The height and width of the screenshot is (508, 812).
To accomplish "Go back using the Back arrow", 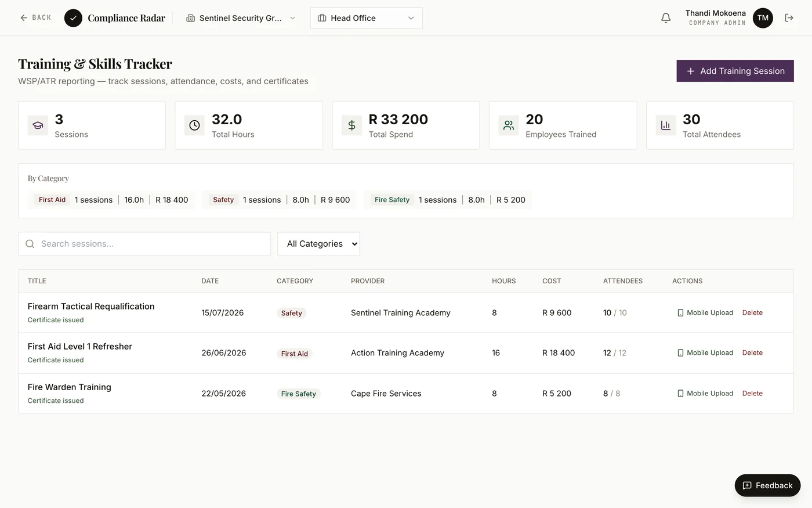I will click(x=35, y=18).
